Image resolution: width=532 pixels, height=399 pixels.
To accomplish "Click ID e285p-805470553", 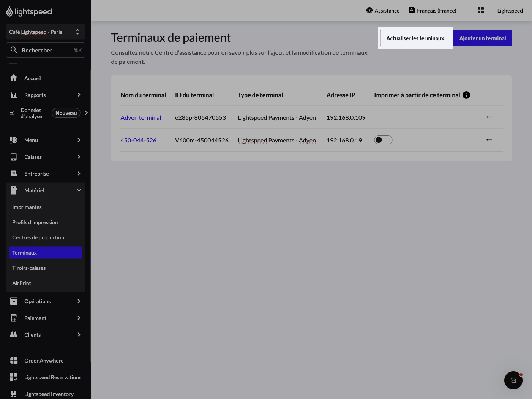I will click(x=200, y=117).
